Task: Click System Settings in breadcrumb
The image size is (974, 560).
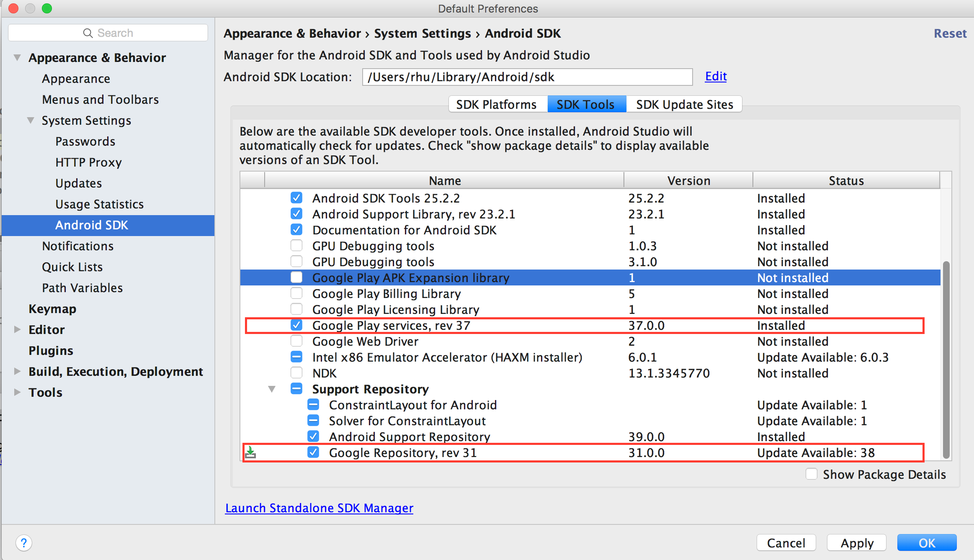Action: coord(423,33)
